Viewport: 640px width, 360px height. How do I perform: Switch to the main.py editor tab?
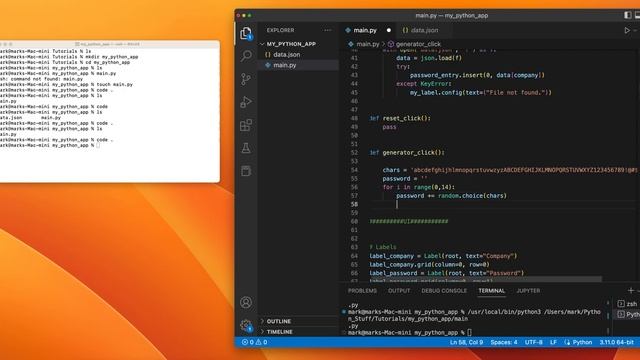tap(365, 30)
